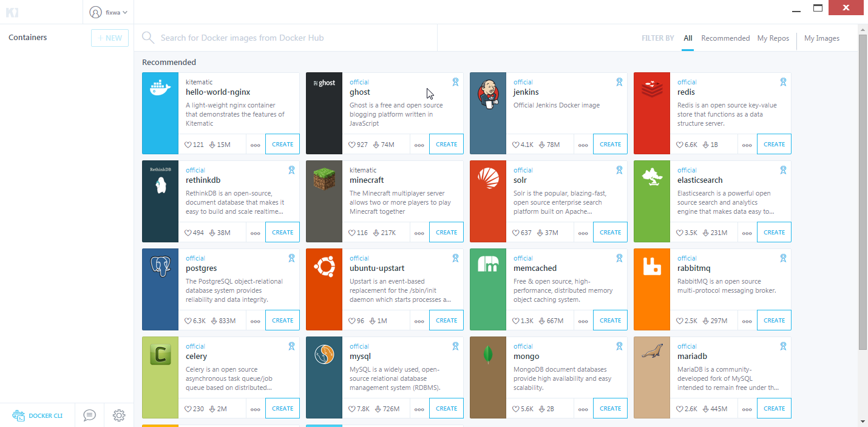This screenshot has width=868, height=427.
Task: Create the elasticsearch container
Action: [774, 233]
